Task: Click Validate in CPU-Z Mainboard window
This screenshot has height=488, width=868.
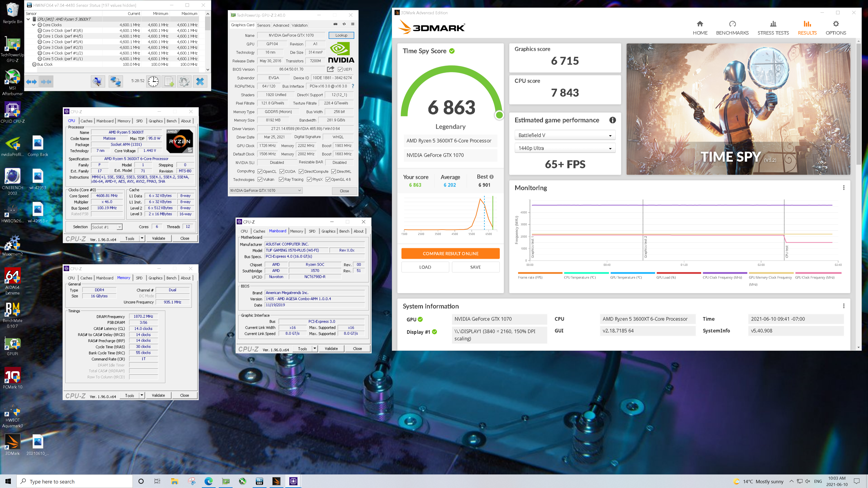Action: [x=331, y=349]
